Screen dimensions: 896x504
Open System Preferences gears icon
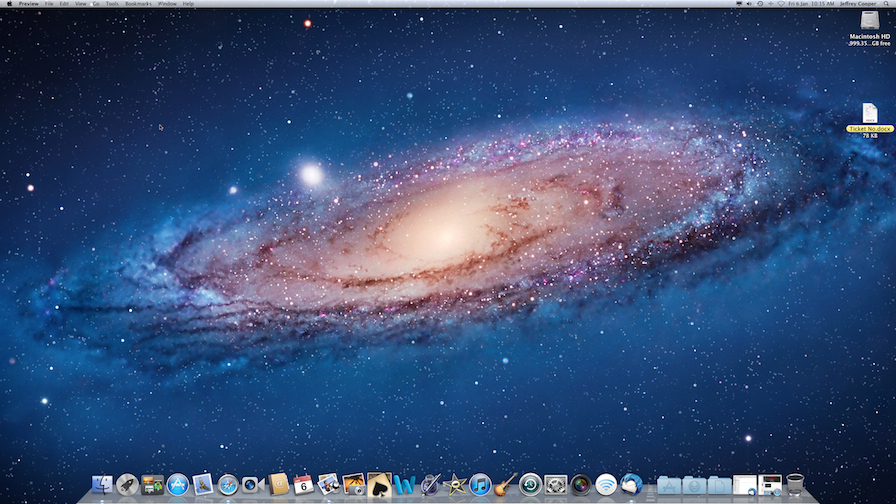(x=555, y=485)
